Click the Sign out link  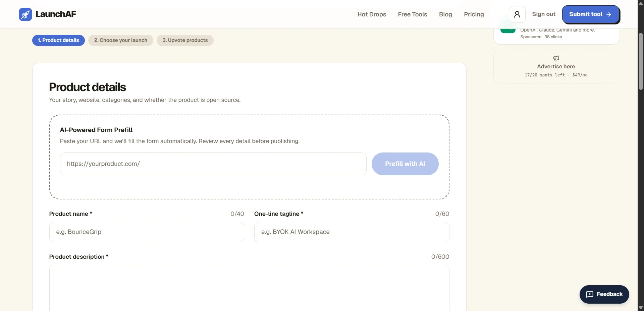click(x=544, y=14)
